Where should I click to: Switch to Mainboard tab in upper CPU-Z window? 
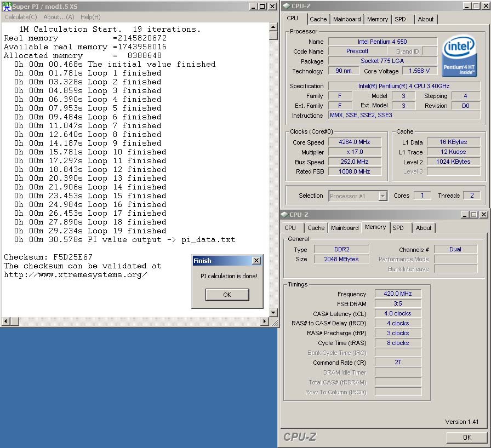click(x=347, y=19)
